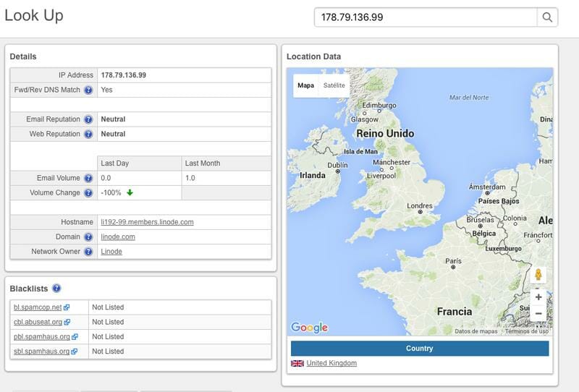Click external link icon after sbl.spamhaus.org

click(x=75, y=351)
